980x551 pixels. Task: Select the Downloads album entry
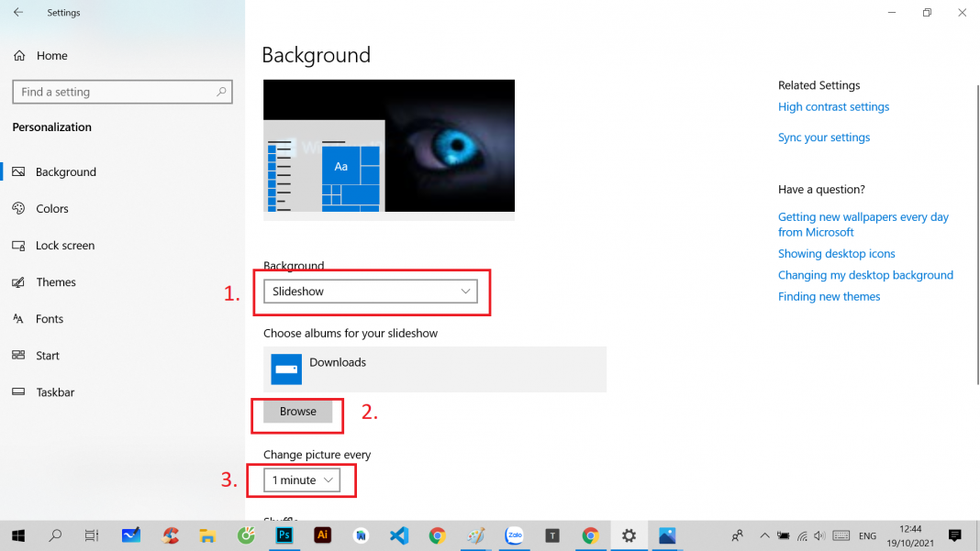pos(434,369)
